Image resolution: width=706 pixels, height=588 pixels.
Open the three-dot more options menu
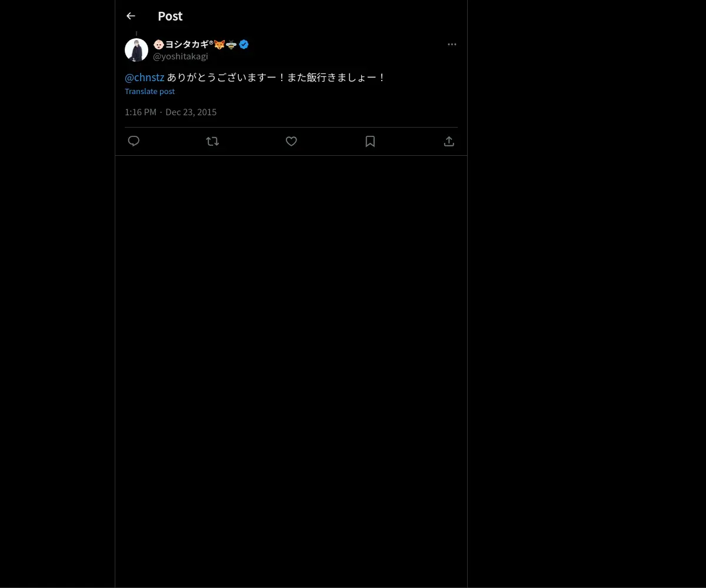452,44
